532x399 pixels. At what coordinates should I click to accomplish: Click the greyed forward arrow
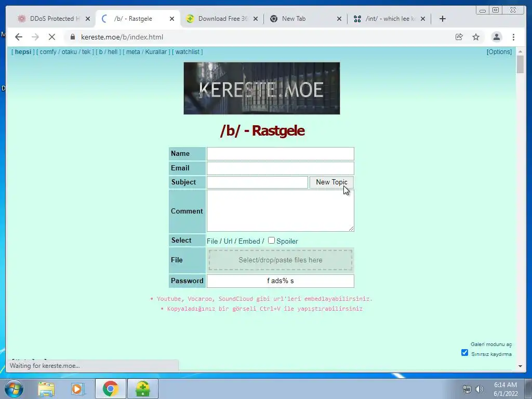click(35, 37)
